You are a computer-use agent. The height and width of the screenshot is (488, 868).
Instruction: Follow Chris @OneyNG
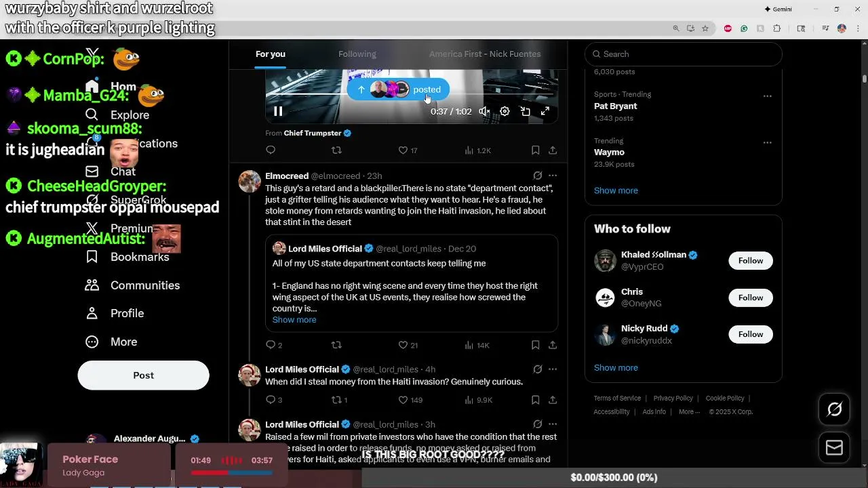[751, 298]
